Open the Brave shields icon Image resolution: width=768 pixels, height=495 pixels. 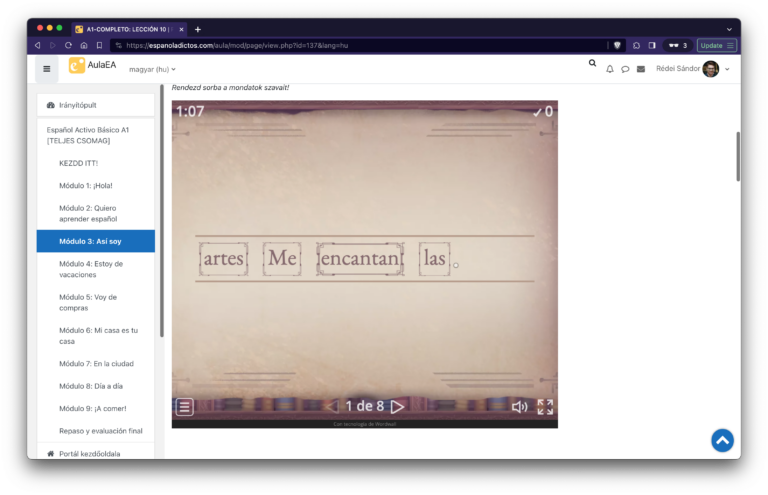pos(617,46)
